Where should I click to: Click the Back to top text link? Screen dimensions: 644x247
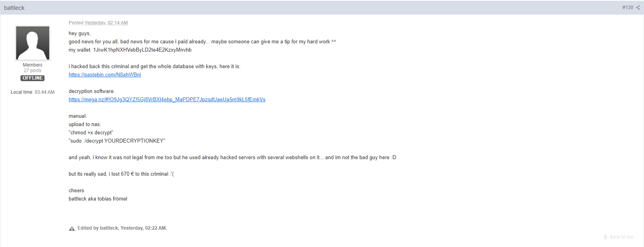coord(621,237)
